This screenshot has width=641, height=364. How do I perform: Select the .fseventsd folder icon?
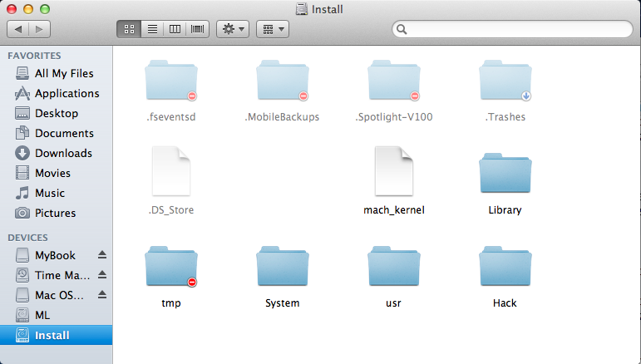tap(171, 80)
